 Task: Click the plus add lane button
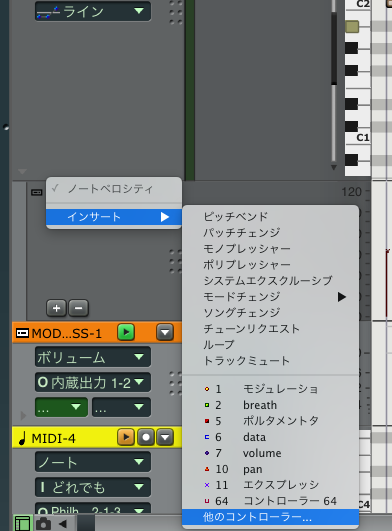click(x=56, y=308)
